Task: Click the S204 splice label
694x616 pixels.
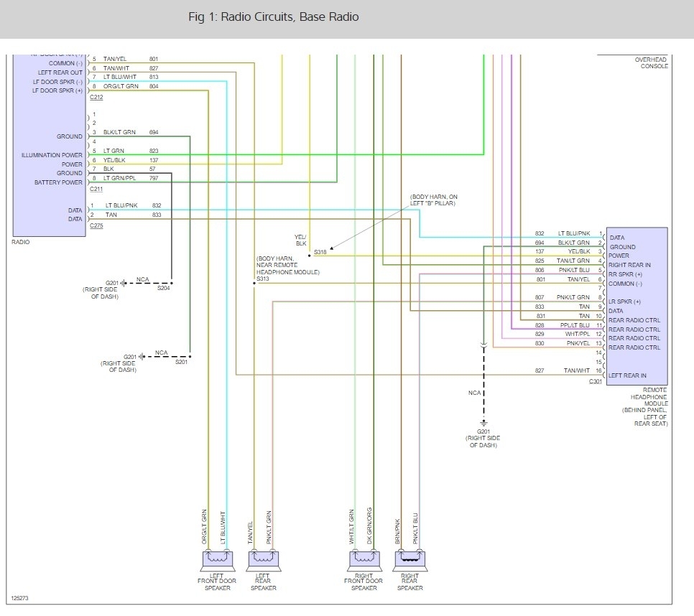Action: 163,288
